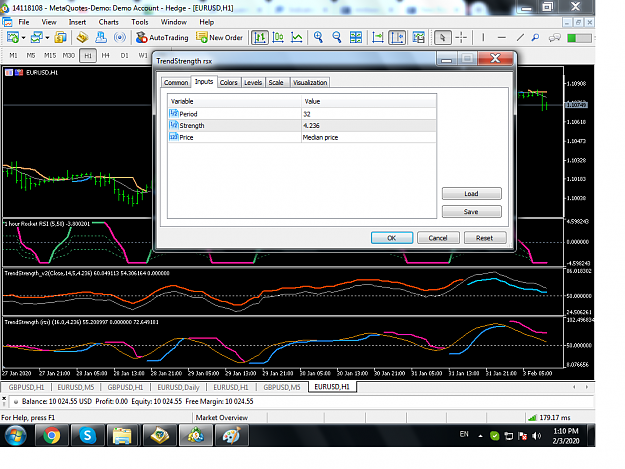The width and height of the screenshot is (625, 469).
Task: Switch to the Levels tab
Action: click(253, 82)
